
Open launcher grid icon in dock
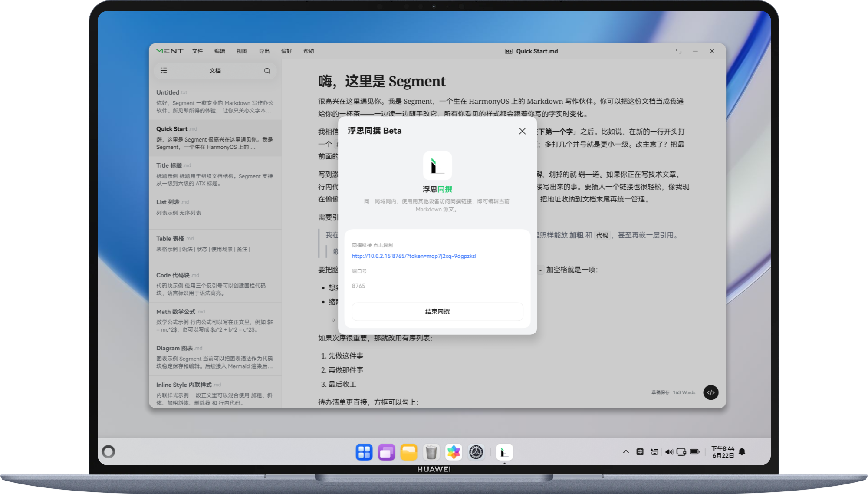(364, 452)
